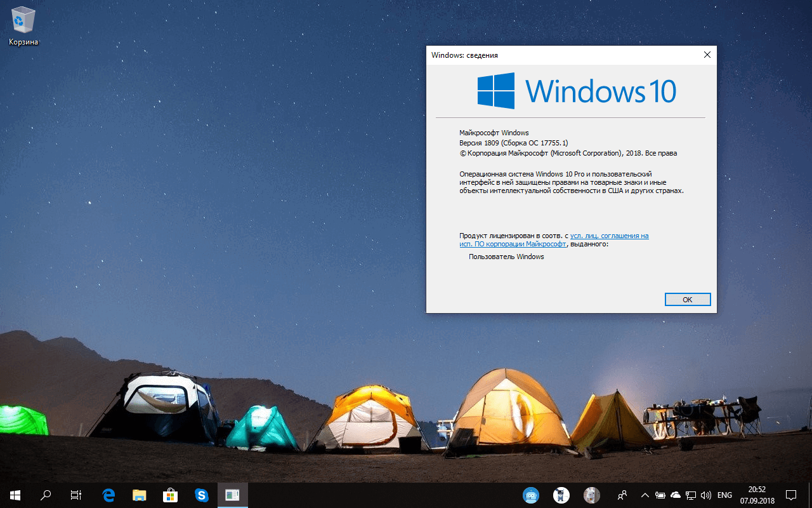Viewport: 812px width, 508px height.
Task: Open the network status tray icon
Action: [690, 495]
